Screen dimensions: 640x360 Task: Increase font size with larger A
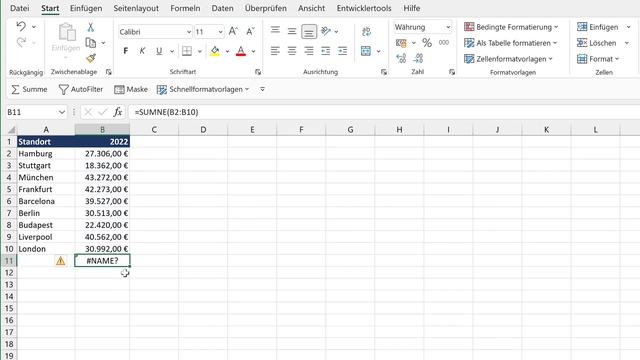pyautogui.click(x=233, y=31)
